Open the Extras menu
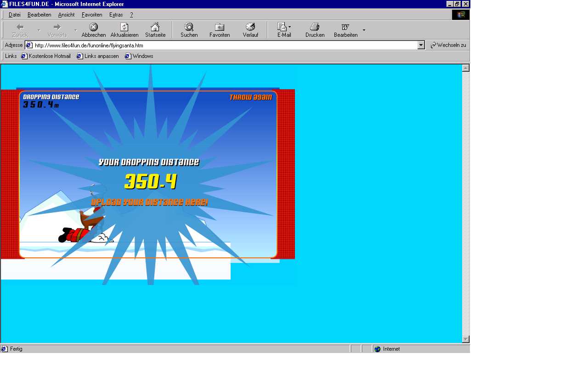The image size is (588, 376). [x=116, y=15]
